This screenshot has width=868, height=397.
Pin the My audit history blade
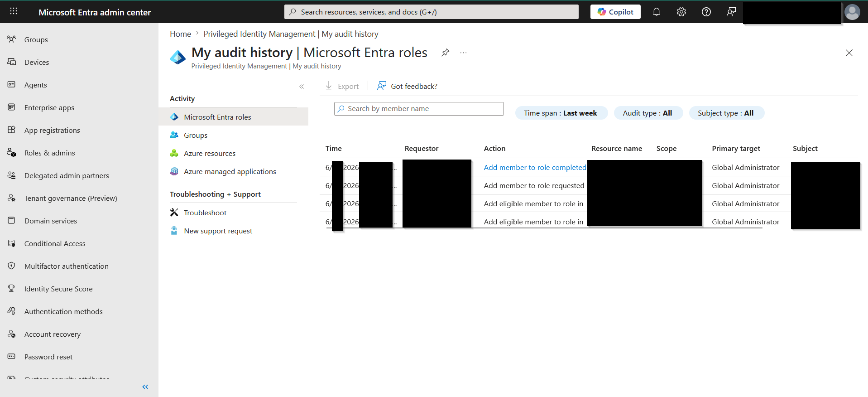(445, 53)
